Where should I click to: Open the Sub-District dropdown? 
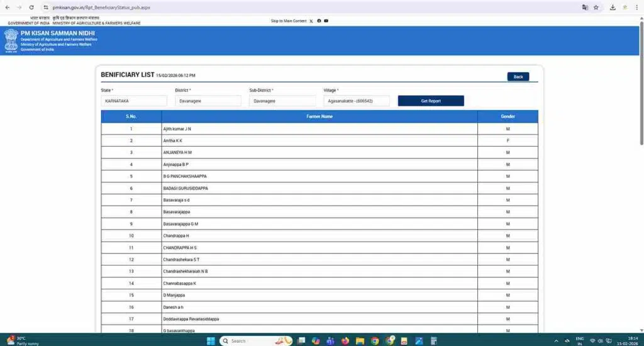point(282,101)
